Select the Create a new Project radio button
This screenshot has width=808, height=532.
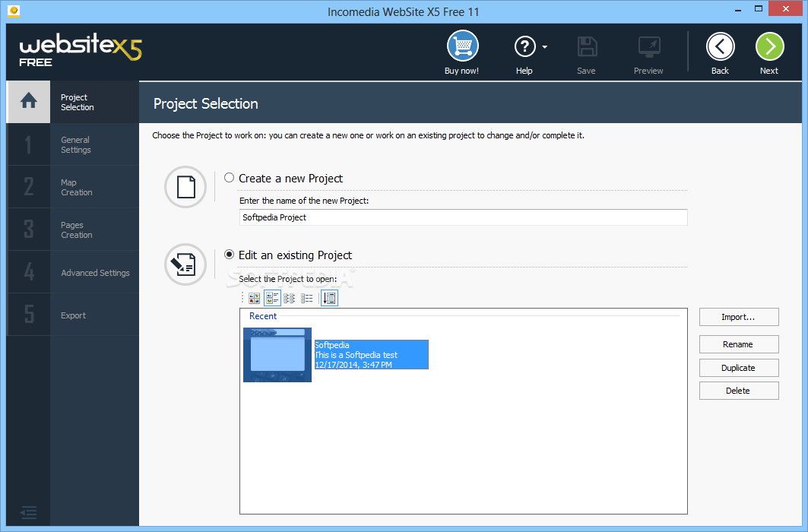tap(230, 178)
